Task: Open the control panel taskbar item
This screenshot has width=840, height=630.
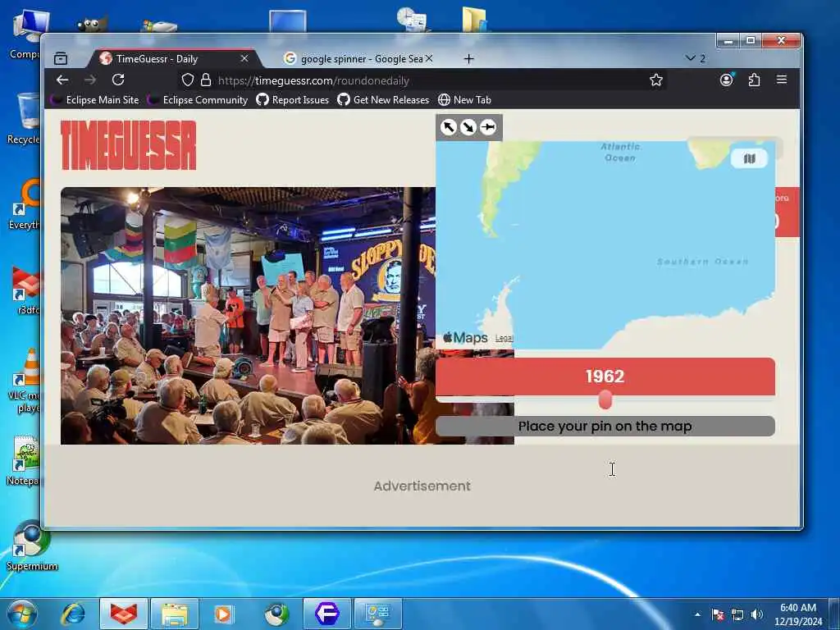Action: (x=378, y=614)
